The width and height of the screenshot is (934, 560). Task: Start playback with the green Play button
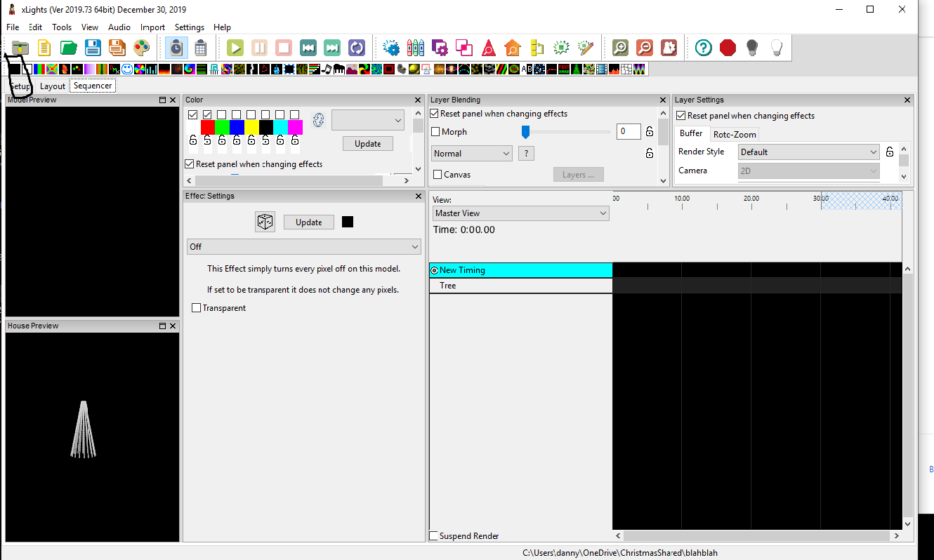pos(235,48)
